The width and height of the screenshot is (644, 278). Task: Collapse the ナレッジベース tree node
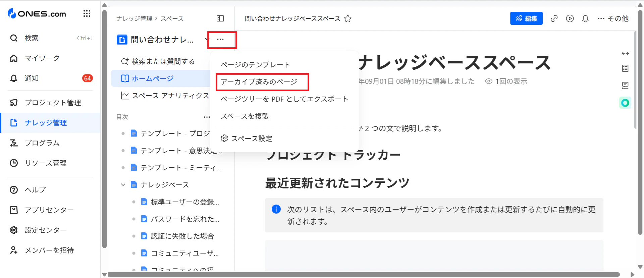click(123, 185)
